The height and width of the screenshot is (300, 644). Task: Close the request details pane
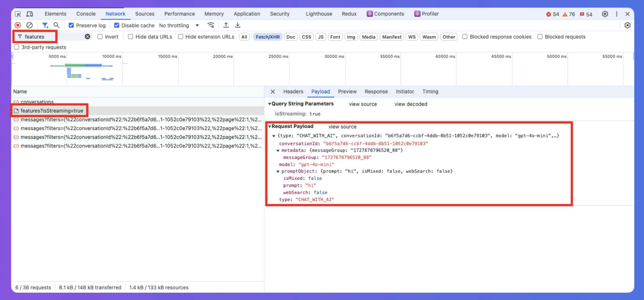[273, 92]
